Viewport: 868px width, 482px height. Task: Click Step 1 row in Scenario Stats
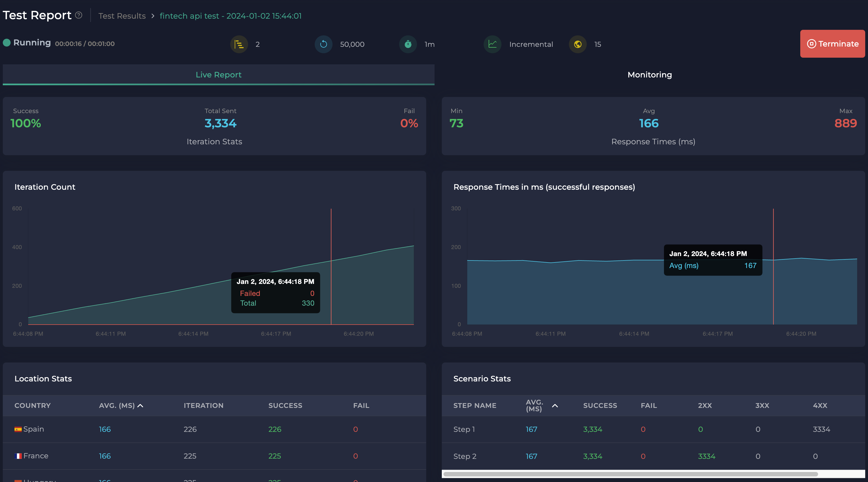point(464,429)
